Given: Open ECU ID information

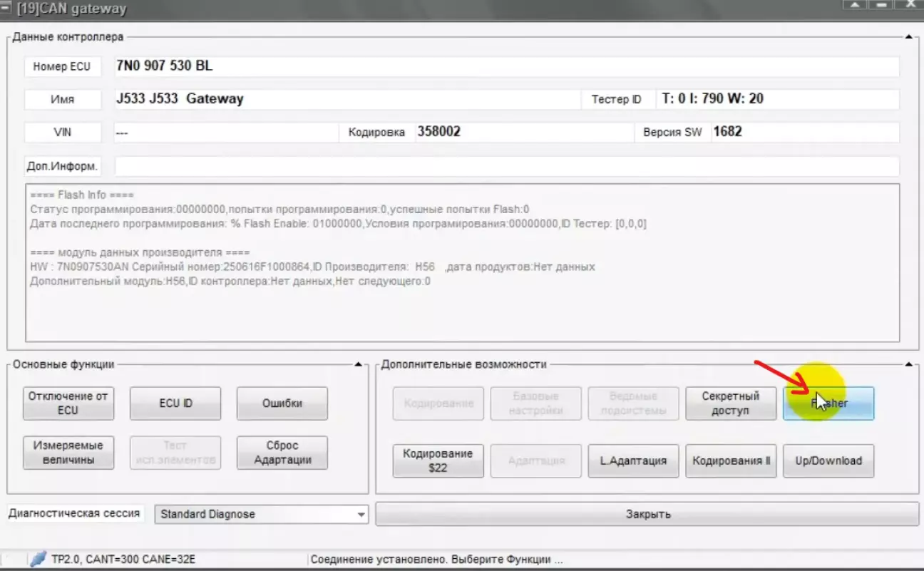Looking at the screenshot, I should pyautogui.click(x=175, y=403).
